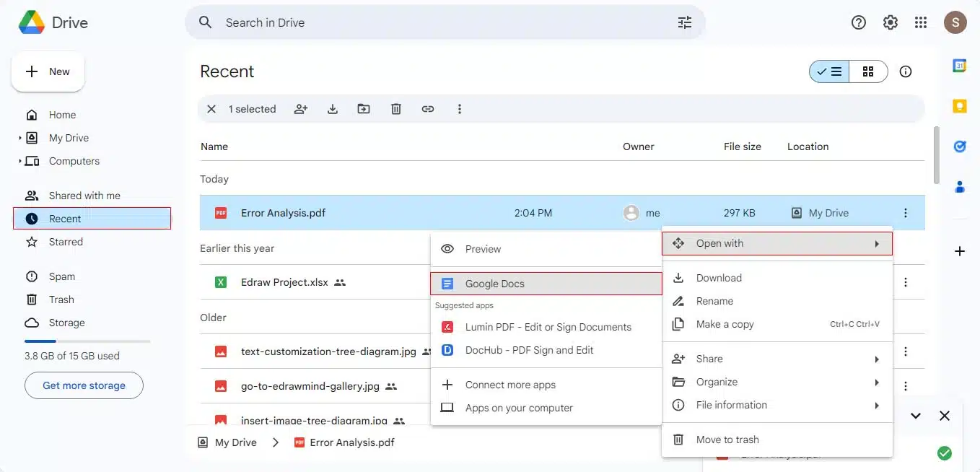
Task: Expand the Share submenu
Action: (777, 359)
